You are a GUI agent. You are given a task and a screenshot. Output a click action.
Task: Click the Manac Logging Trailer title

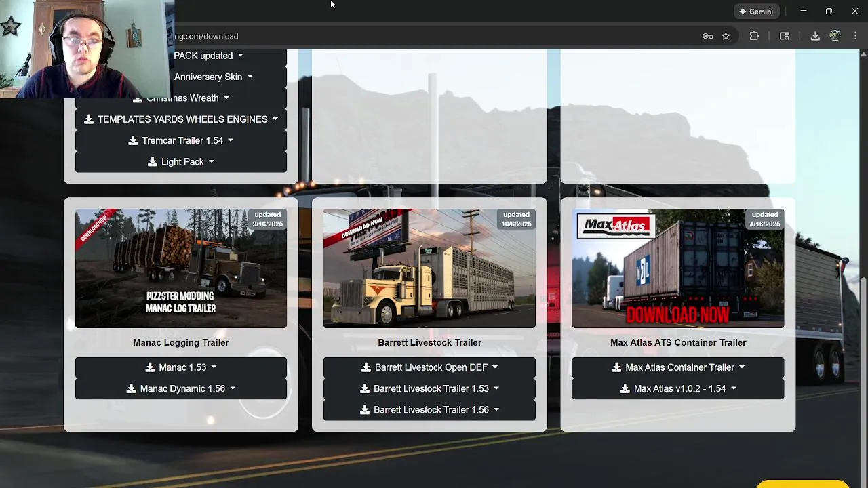tap(181, 342)
